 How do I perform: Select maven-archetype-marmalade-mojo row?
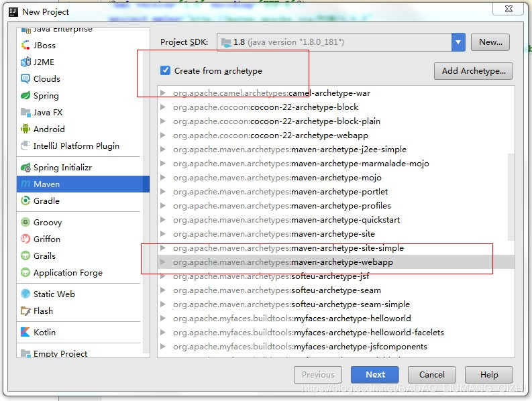[336, 163]
